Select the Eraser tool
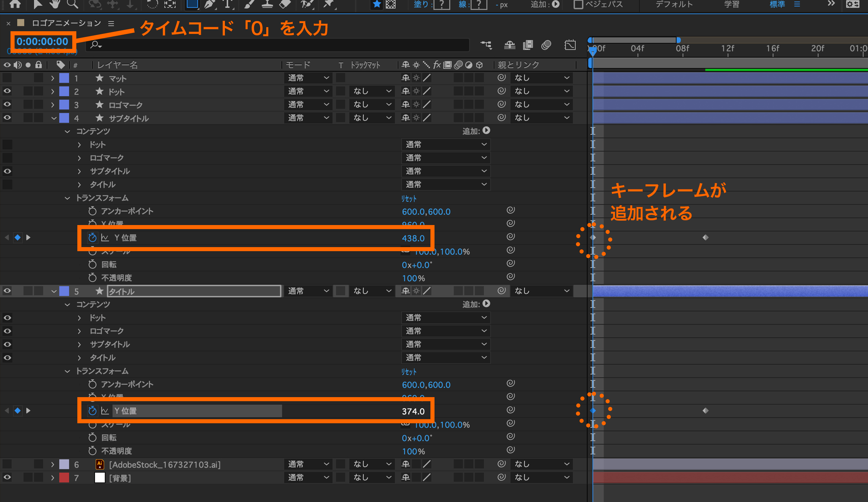The image size is (868, 502). point(285,4)
